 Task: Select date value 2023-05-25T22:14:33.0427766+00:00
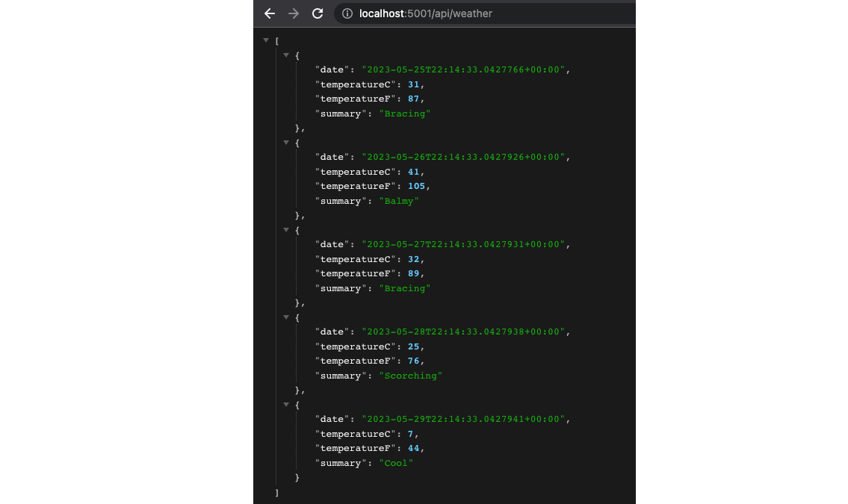pos(463,69)
